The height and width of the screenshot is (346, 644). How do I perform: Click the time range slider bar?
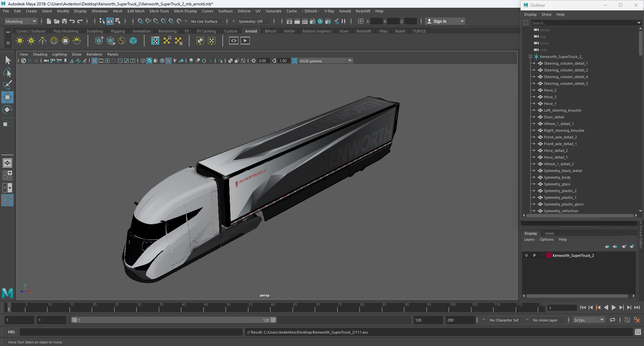click(x=174, y=320)
